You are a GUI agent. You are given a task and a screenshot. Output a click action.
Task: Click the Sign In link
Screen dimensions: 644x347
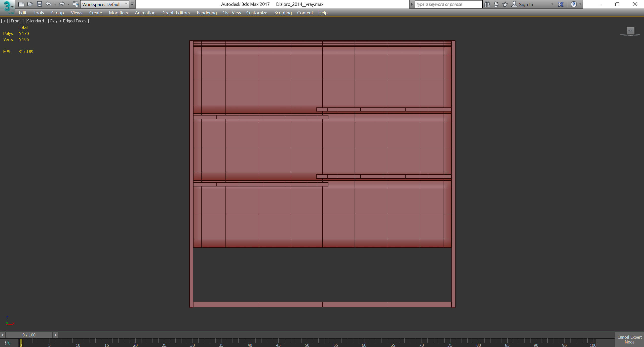pos(526,4)
